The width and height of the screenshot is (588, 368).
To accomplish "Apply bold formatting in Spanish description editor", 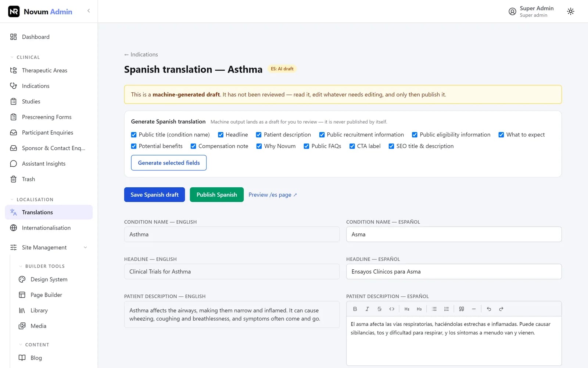I will pos(355,309).
